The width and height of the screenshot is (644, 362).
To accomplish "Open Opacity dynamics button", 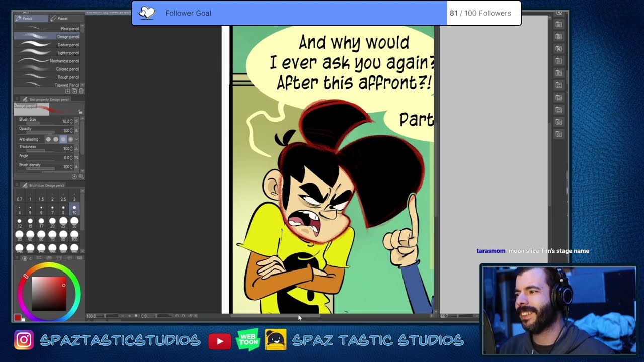I will 76,130.
